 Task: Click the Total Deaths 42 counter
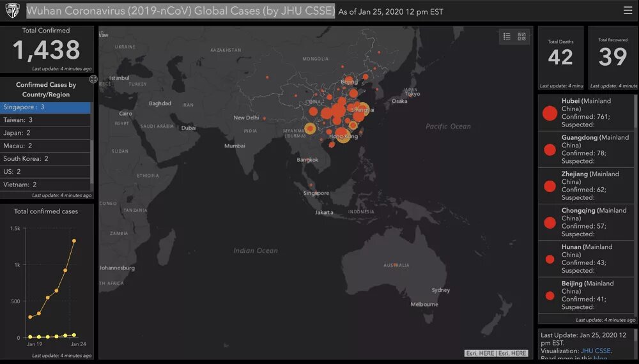561,57
